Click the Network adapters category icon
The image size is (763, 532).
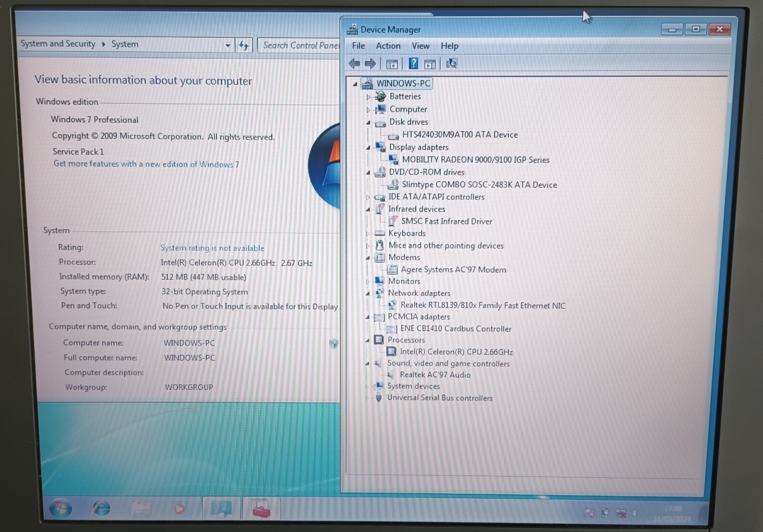click(x=380, y=293)
